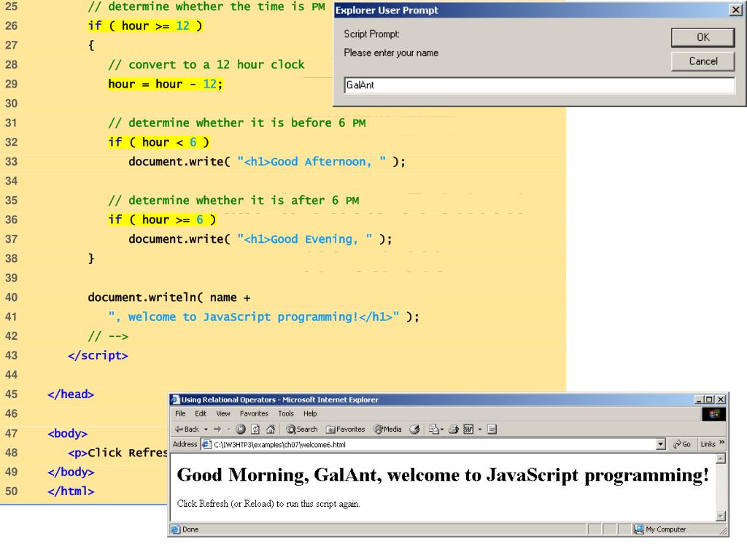Click the My Computer zone icon in status bar
The height and width of the screenshot is (560, 747).
(638, 529)
